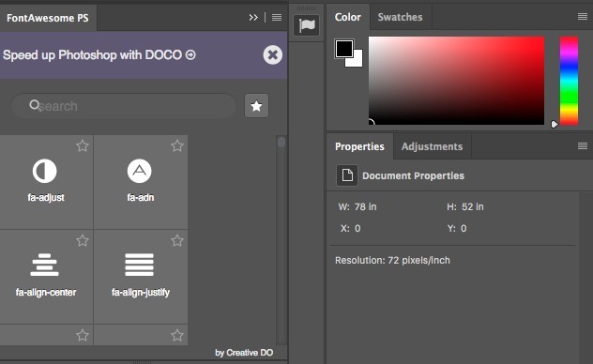This screenshot has width=593, height=364.
Task: Favorite the fa-adn icon star
Action: tap(177, 146)
